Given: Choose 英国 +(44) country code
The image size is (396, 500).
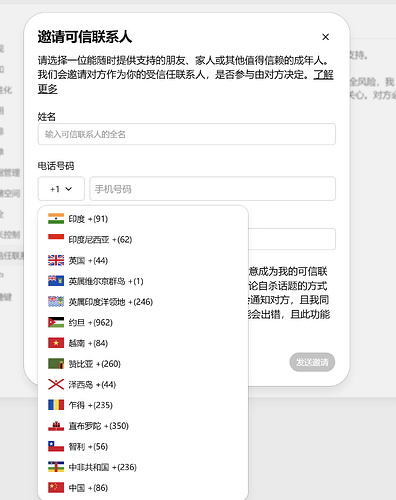Looking at the screenshot, I should pos(143,260).
